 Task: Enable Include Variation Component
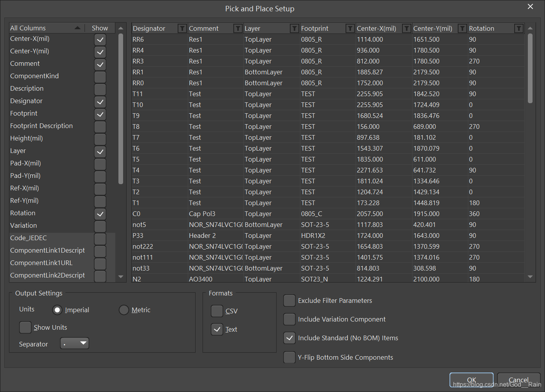pyautogui.click(x=289, y=319)
